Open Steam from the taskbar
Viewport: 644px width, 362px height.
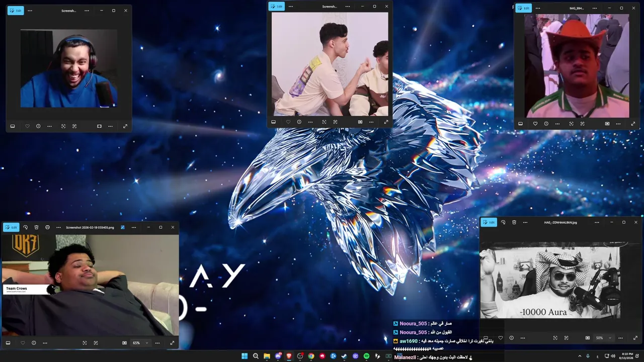point(344,356)
